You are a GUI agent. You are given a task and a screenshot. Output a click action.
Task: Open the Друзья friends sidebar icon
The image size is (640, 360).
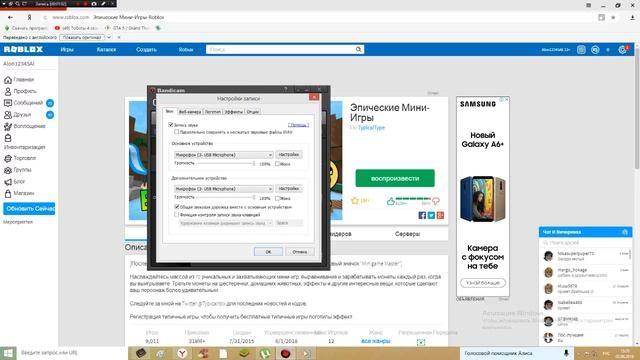(8, 115)
